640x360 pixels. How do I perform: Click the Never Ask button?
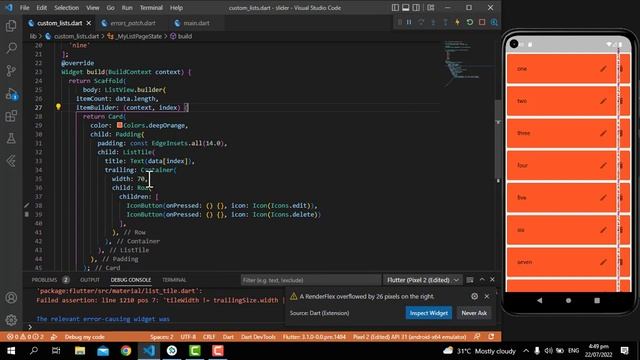pos(474,313)
